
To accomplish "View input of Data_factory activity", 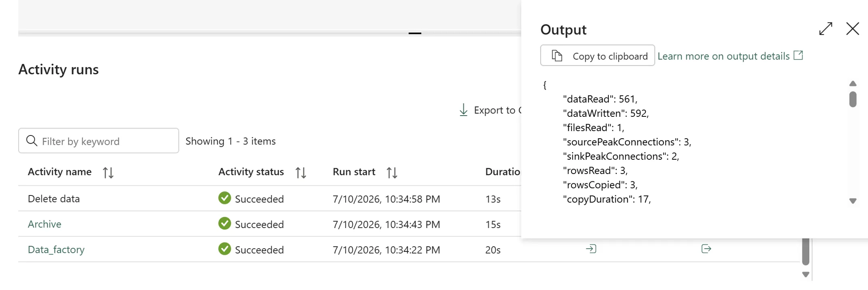I will point(591,249).
